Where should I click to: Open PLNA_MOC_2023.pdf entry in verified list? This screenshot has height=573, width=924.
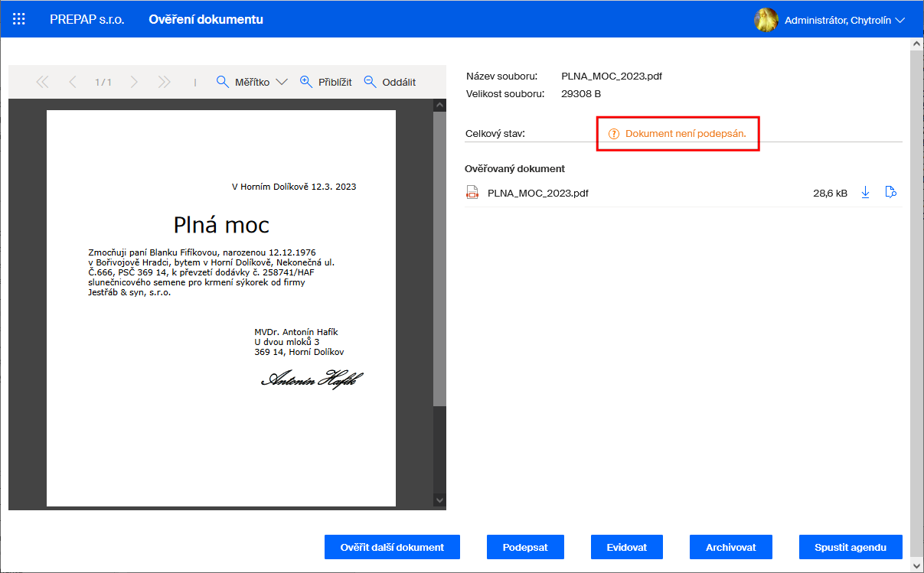coord(537,194)
